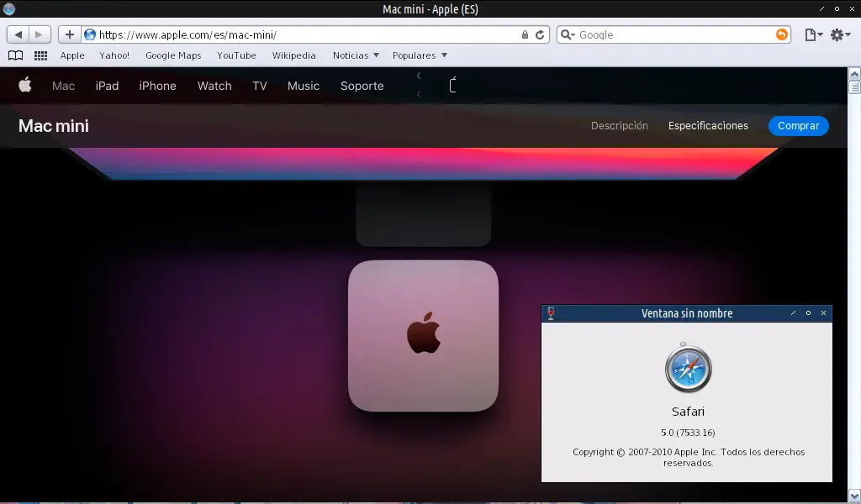Click the Safari window menu icon in title bar
Image resolution: width=861 pixels, height=504 pixels.
coord(8,8)
